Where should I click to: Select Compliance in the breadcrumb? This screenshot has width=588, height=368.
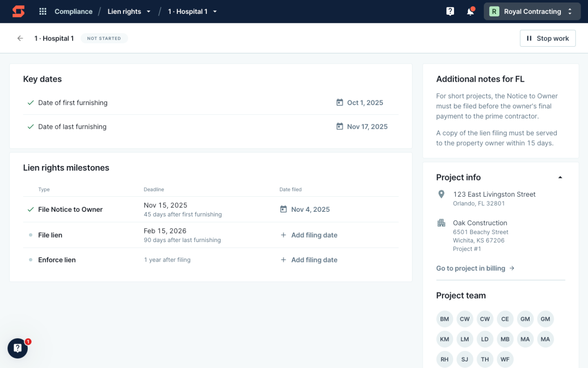(73, 11)
